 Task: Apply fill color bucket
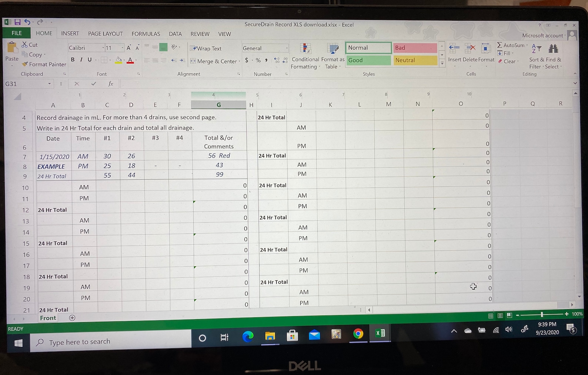pyautogui.click(x=118, y=60)
